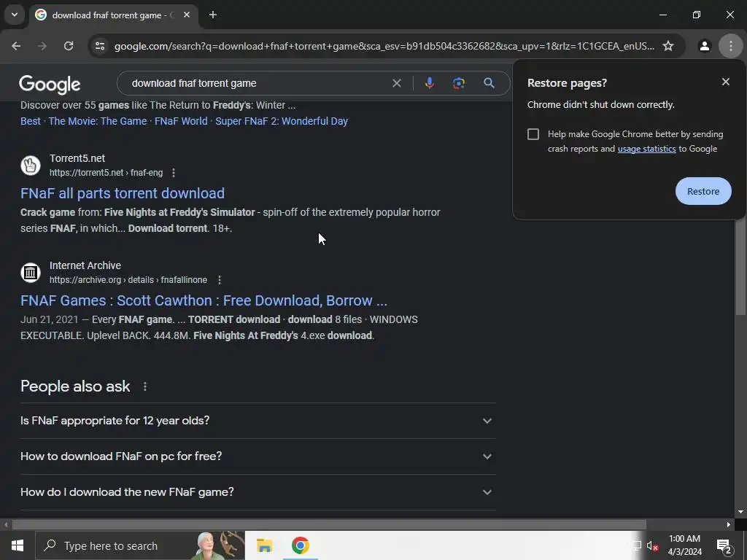
Task: Search by image with the Lens icon
Action: (x=458, y=83)
